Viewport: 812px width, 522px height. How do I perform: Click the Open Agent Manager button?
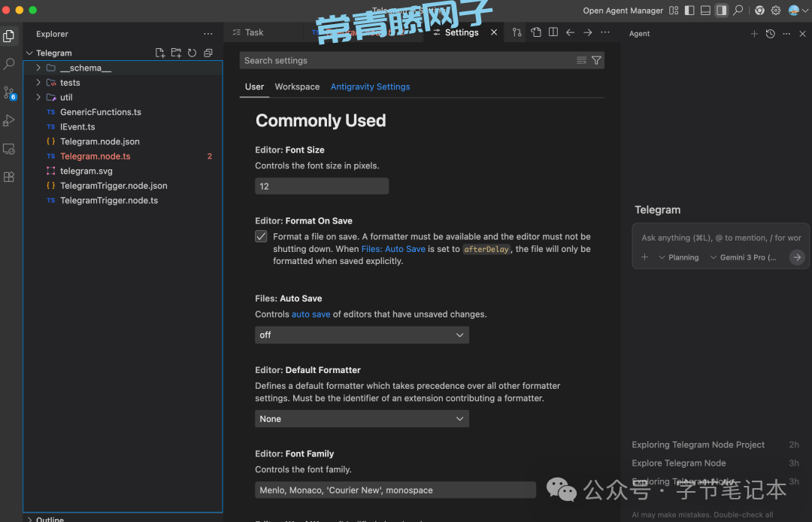(x=623, y=11)
